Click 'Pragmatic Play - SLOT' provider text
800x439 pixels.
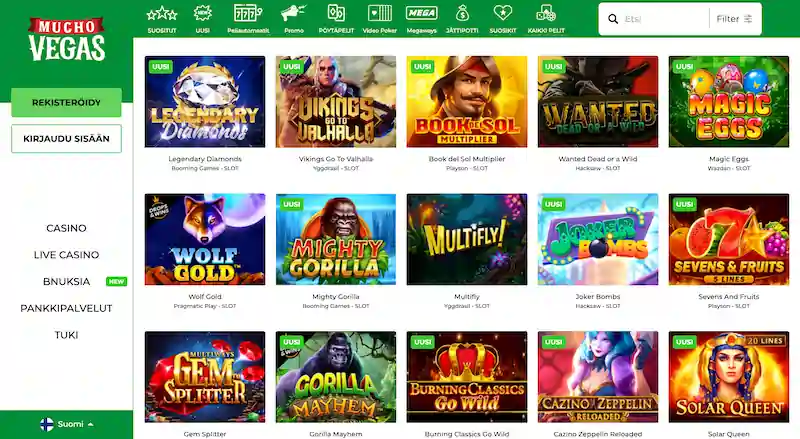(205, 306)
